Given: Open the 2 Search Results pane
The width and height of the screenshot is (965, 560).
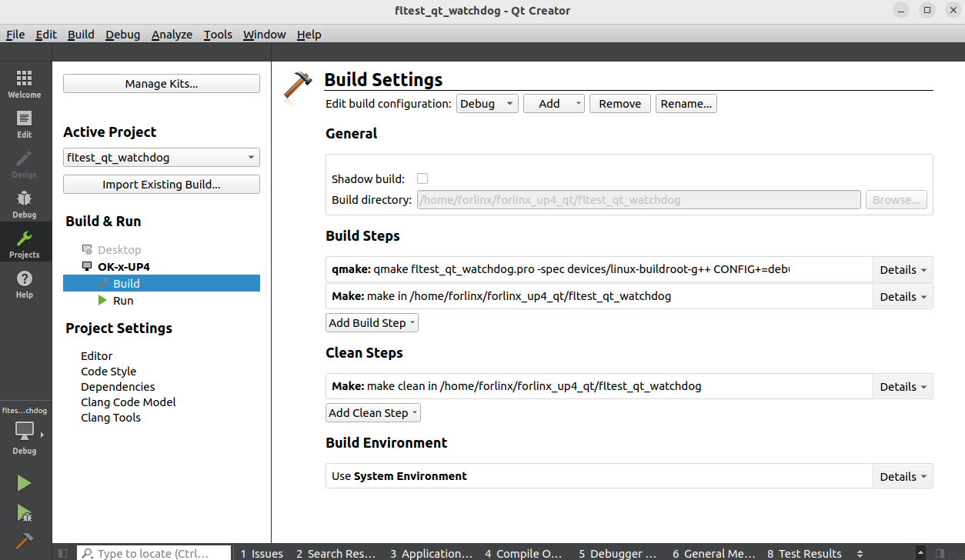Looking at the screenshot, I should [336, 553].
